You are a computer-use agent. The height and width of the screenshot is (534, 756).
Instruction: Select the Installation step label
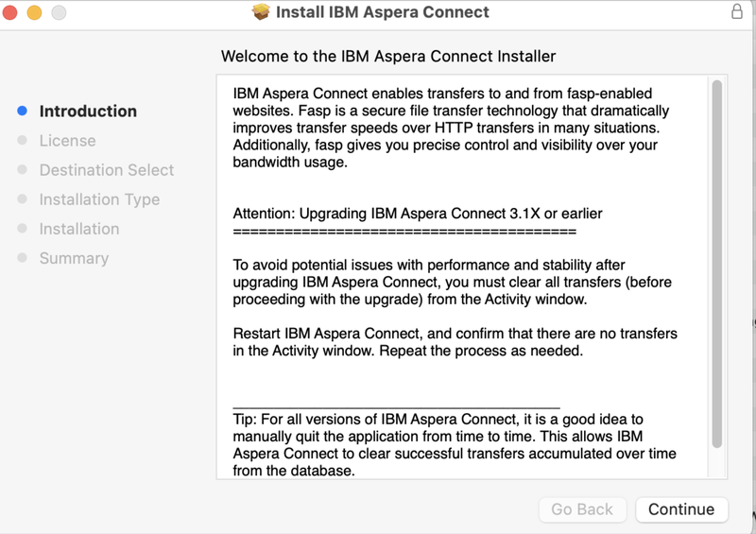click(x=79, y=229)
